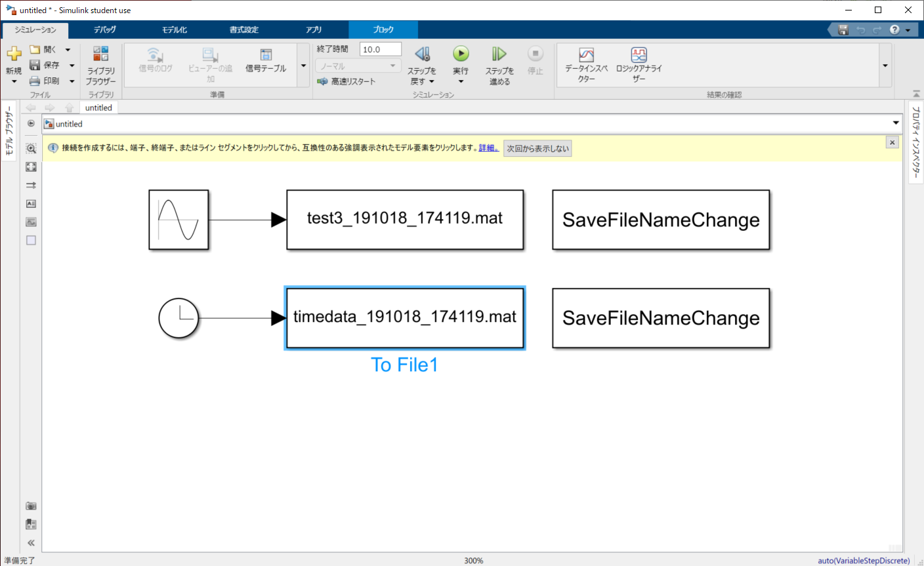Click the New model (新規) icon
Screen dimensions: 924x566
[x=14, y=54]
